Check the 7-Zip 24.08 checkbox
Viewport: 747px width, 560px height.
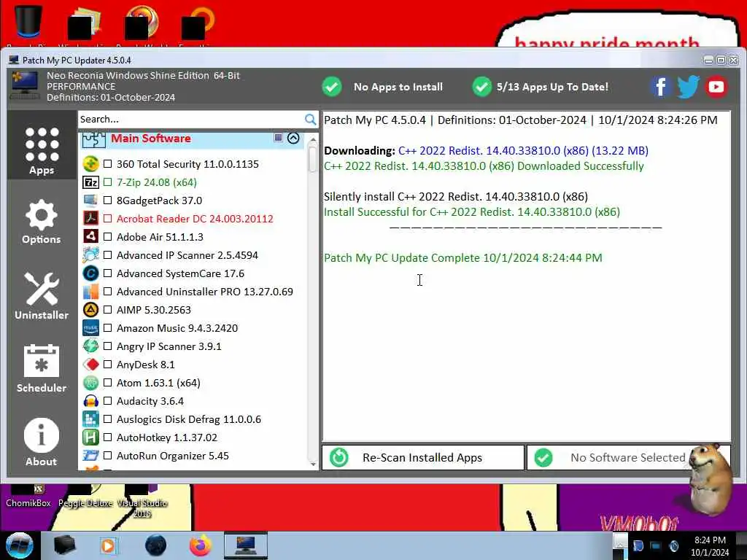coord(108,182)
